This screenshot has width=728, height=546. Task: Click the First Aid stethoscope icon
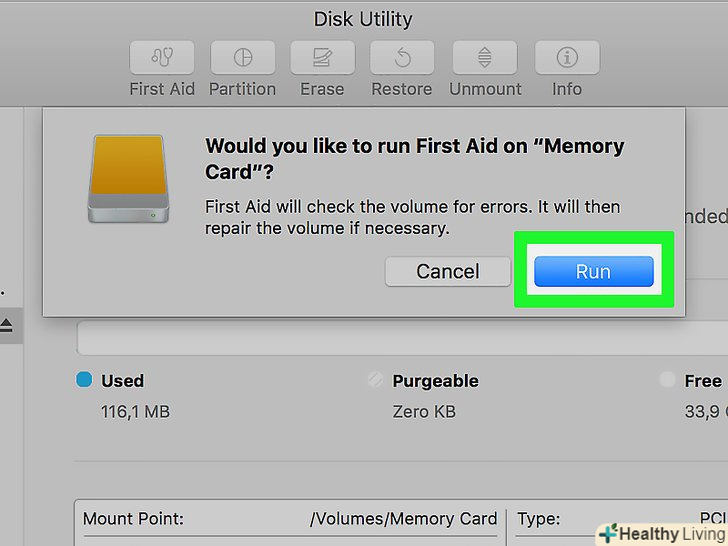coord(162,57)
